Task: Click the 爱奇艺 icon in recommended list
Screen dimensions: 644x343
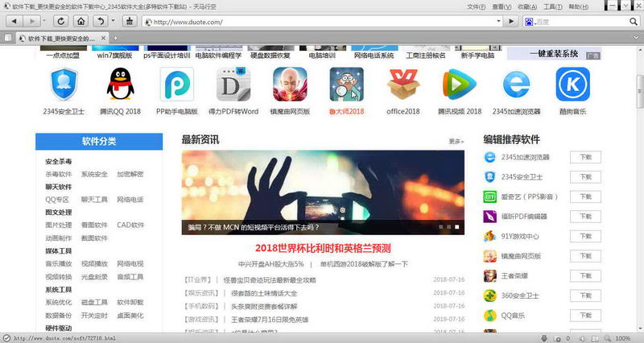Action: point(489,196)
